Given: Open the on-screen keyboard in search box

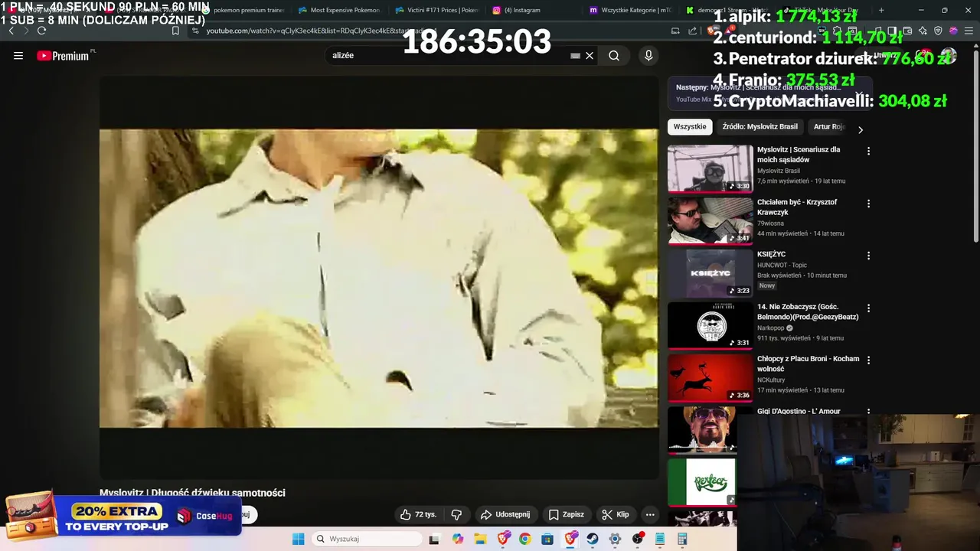Looking at the screenshot, I should 575,56.
